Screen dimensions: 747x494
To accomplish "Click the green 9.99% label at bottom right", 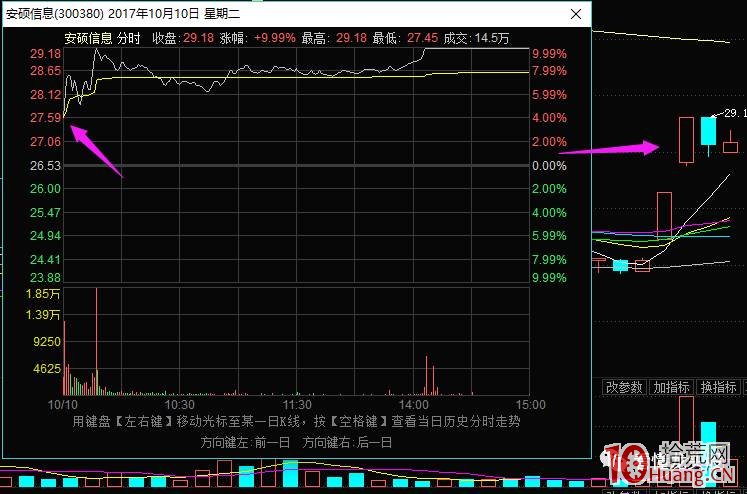I will pos(549,277).
